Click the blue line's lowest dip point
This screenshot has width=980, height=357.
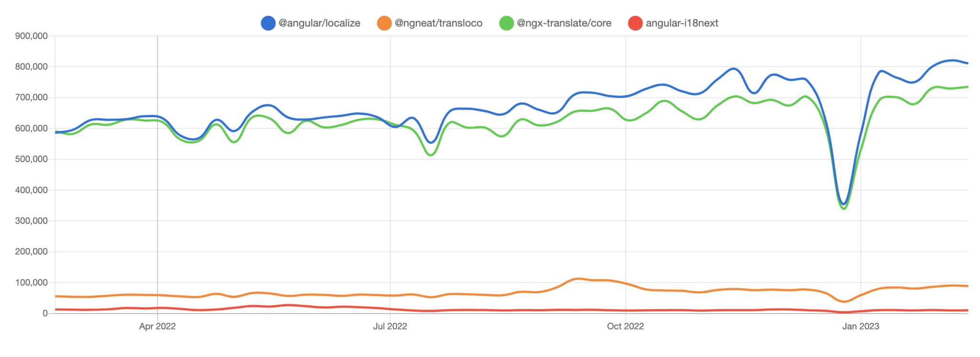pos(845,204)
